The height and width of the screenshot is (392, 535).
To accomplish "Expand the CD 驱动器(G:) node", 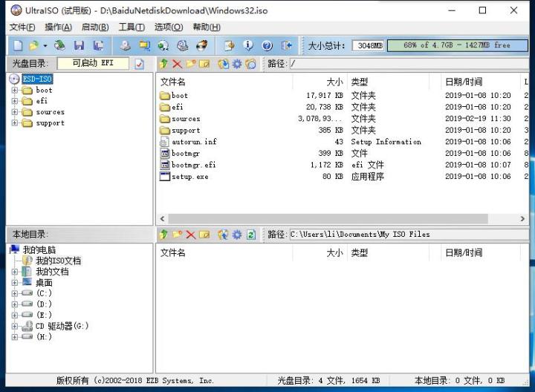I will [15, 326].
